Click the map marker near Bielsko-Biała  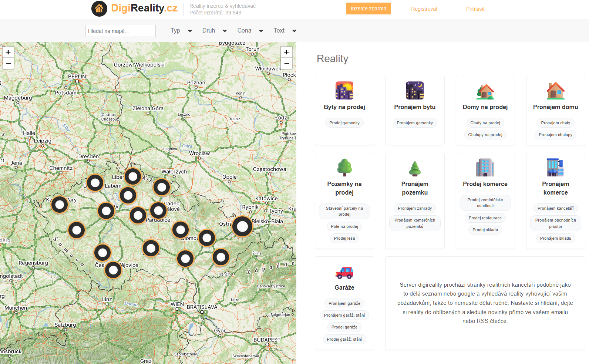coord(242,226)
